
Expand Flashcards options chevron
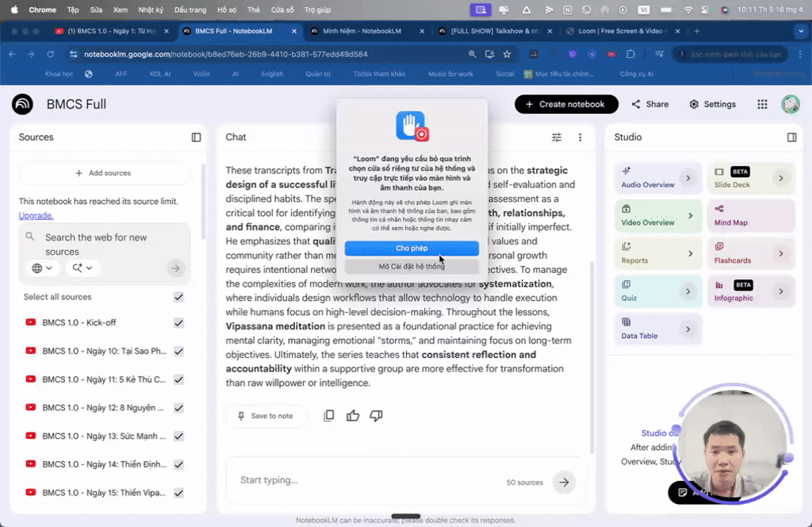[781, 253]
